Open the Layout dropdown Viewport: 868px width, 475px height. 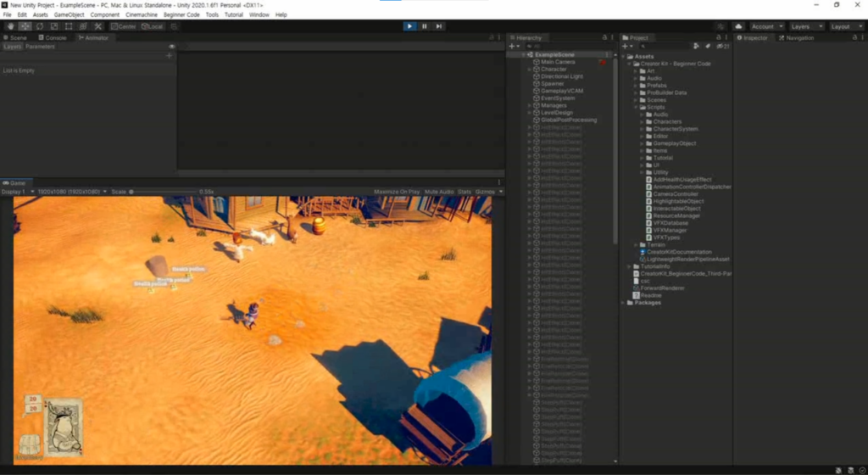tap(846, 26)
